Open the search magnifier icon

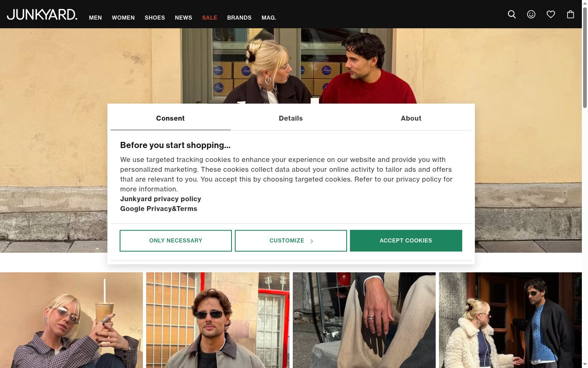512,14
